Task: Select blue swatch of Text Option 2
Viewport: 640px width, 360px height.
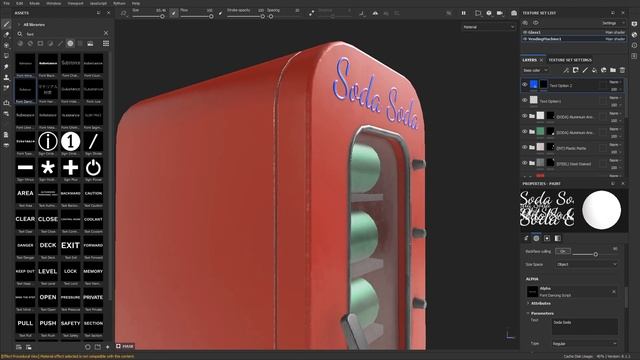Action: pyautogui.click(x=533, y=84)
